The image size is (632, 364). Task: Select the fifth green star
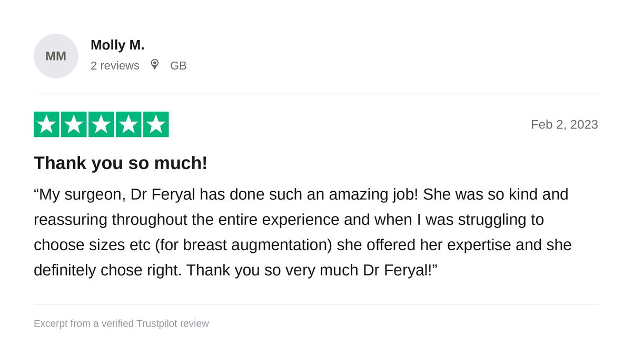click(156, 124)
